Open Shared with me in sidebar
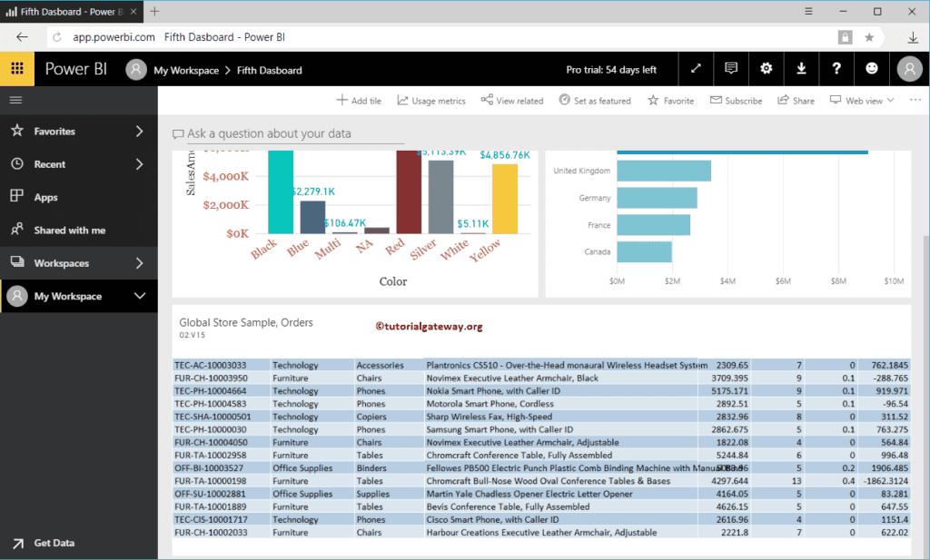930x560 pixels. tap(69, 231)
